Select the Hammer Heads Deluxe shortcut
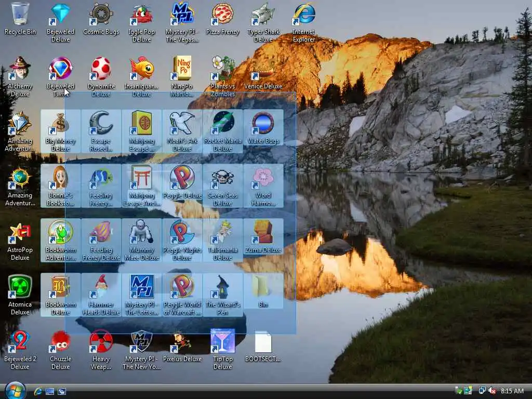 [101, 295]
